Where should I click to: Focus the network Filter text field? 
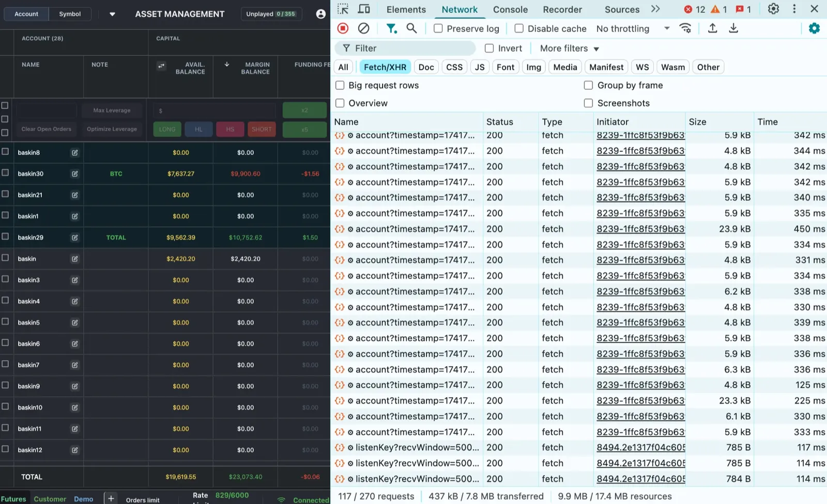405,49
